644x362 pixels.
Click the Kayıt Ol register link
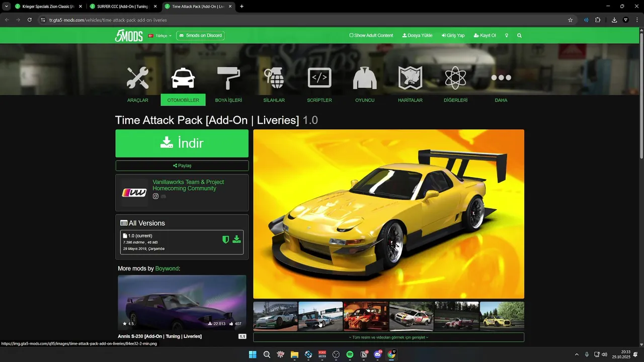[x=485, y=36]
